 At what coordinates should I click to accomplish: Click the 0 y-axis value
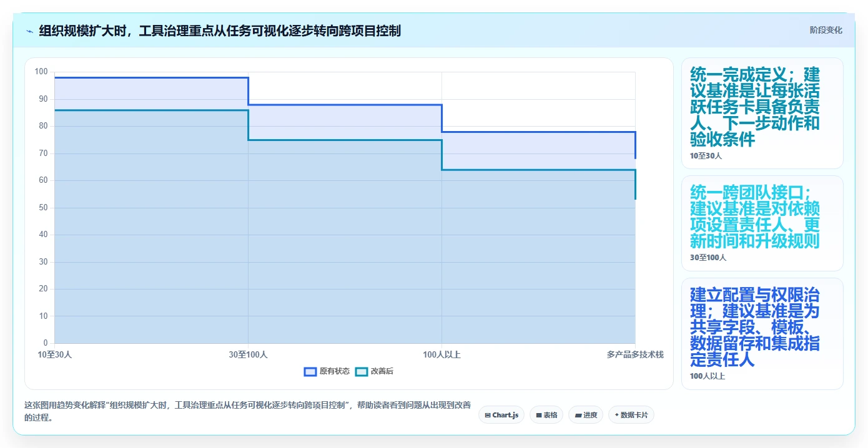point(46,343)
